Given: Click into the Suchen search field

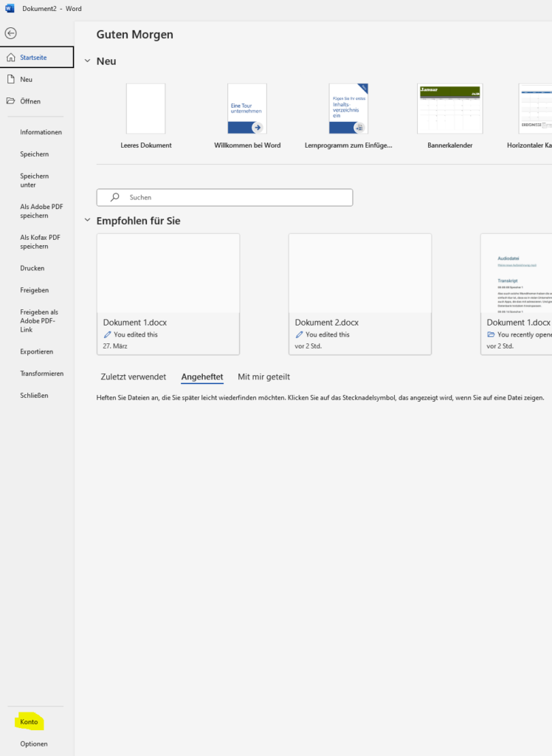Looking at the screenshot, I should pos(224,197).
